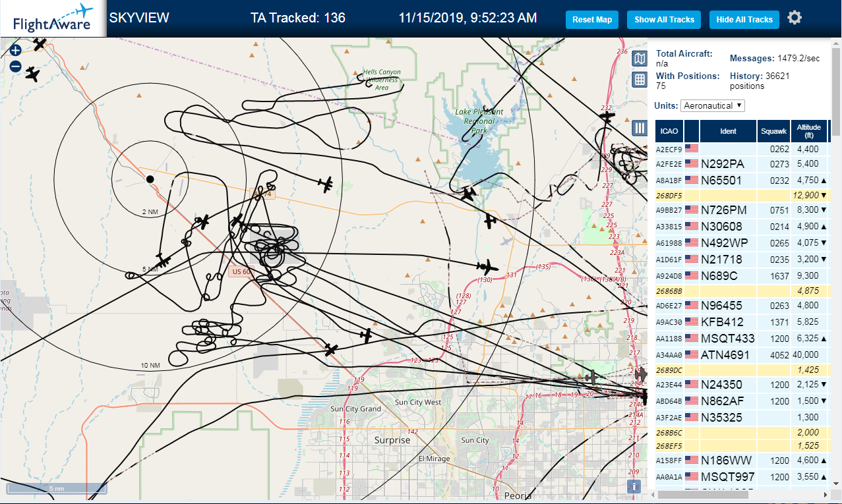Sort by the flag column header
842x504 pixels.
pyautogui.click(x=692, y=130)
